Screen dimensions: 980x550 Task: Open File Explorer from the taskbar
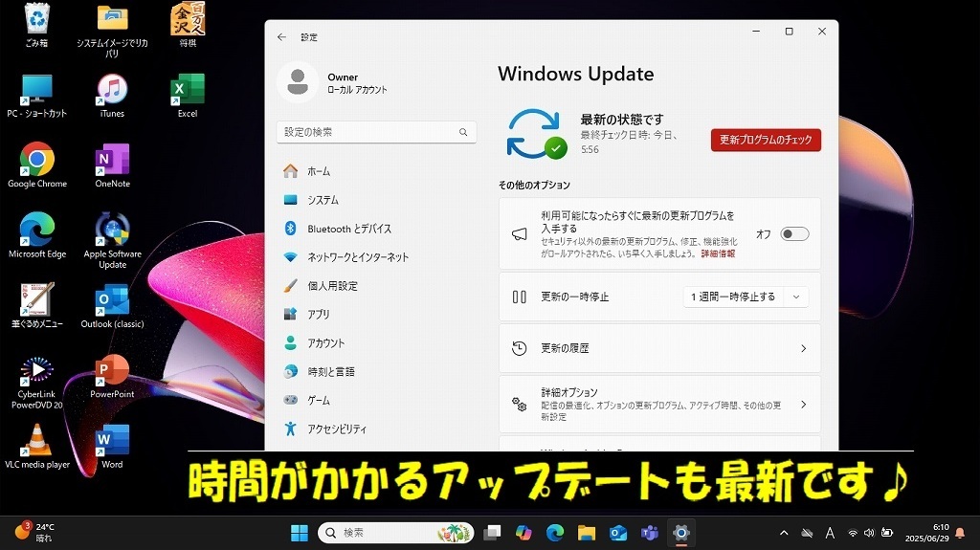[x=587, y=533]
